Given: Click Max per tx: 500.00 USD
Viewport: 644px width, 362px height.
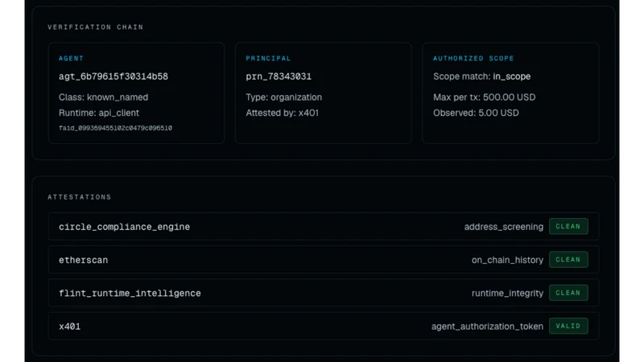Looking at the screenshot, I should 485,97.
